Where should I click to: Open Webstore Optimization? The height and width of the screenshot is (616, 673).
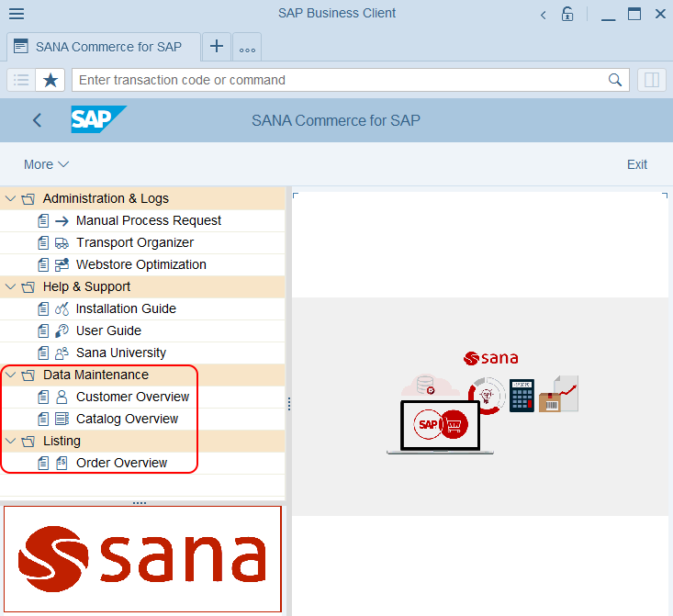click(141, 265)
